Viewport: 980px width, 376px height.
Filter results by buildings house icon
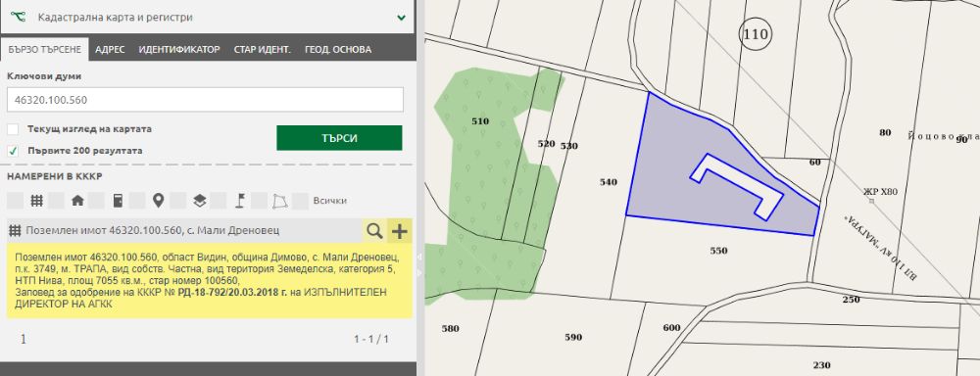tap(77, 201)
